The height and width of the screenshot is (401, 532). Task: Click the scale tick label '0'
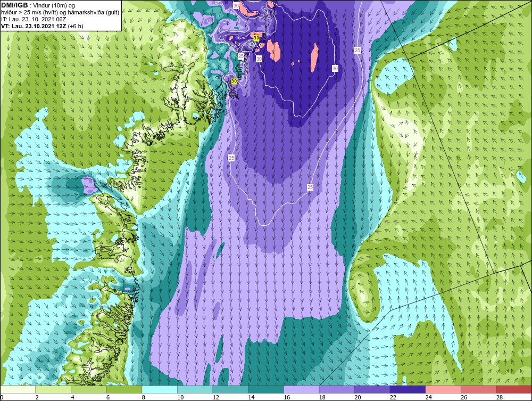(2, 397)
